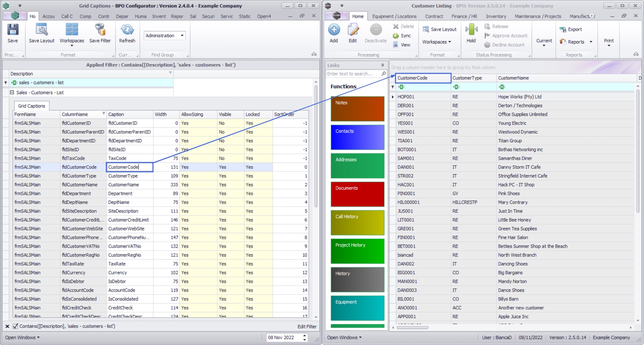Pin the Links panel with pushpin
This screenshot has height=345, width=644.
[382, 65]
